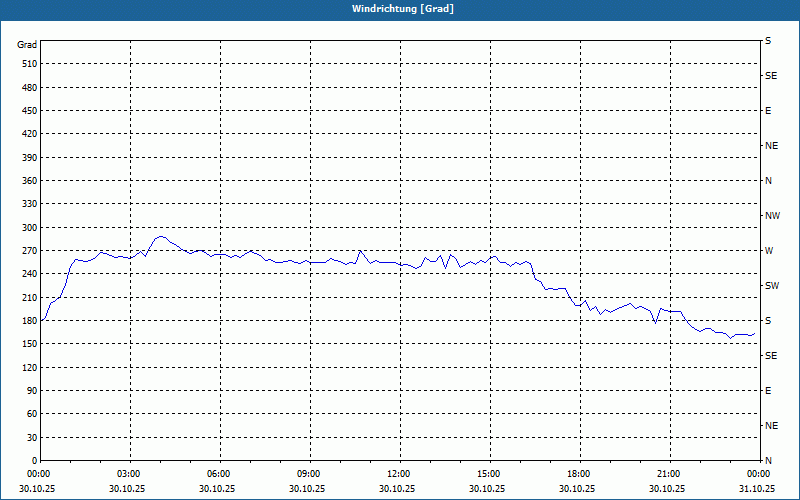Click the 31.10.25 date label
The image size is (800, 500).
[x=757, y=488]
